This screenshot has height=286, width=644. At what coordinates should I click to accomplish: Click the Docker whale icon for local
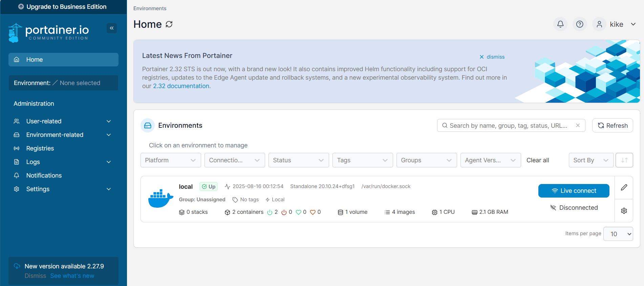coord(160,199)
